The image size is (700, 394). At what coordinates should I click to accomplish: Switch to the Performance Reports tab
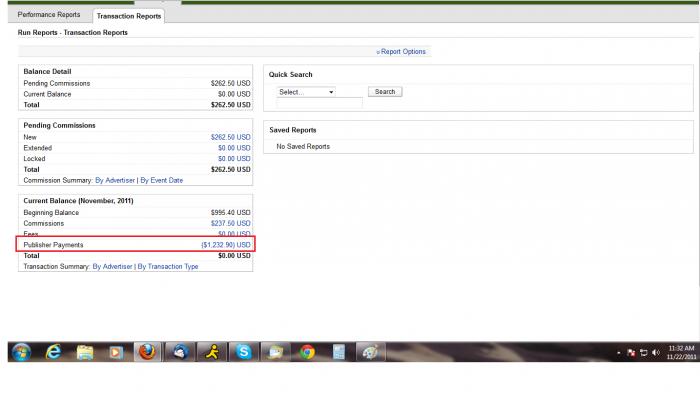[49, 15]
